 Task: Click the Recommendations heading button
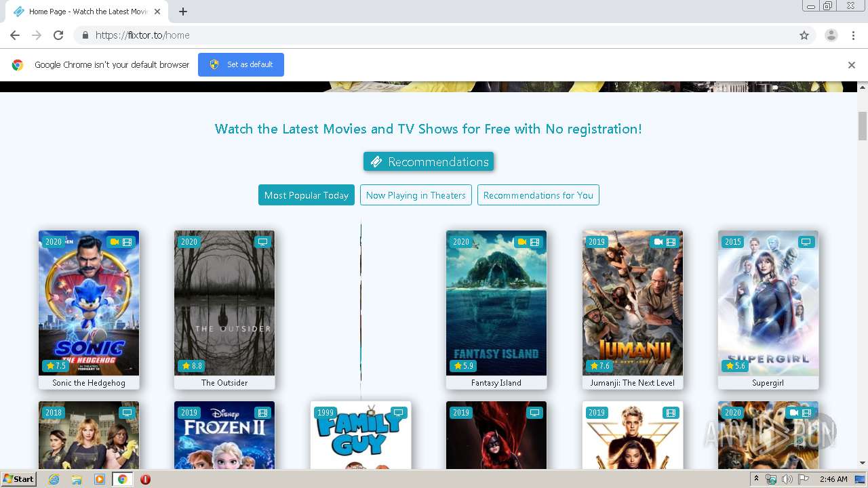(429, 161)
